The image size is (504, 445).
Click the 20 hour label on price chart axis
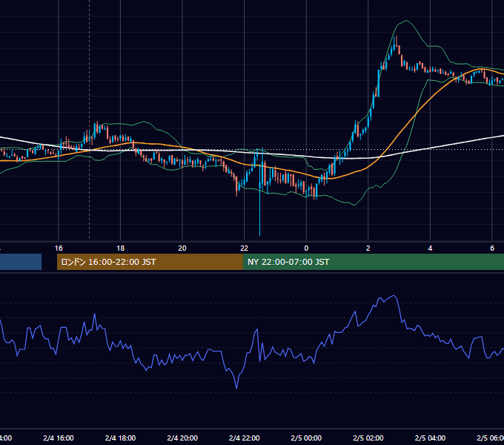(182, 248)
